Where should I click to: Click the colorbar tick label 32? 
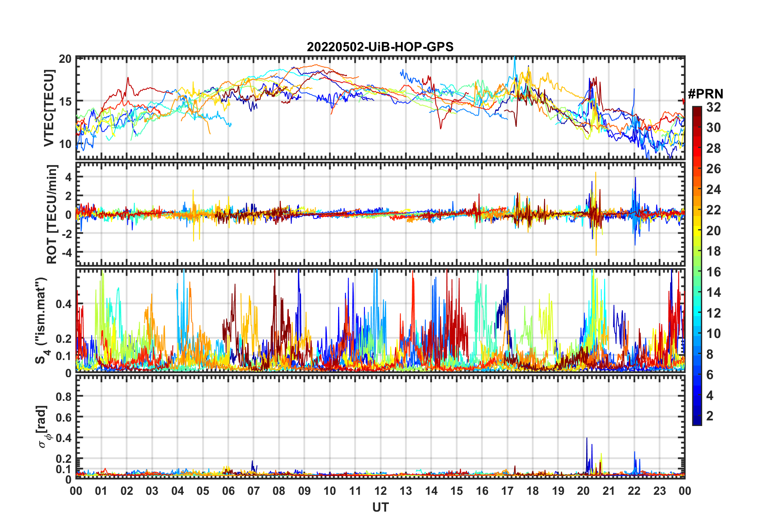pyautogui.click(x=713, y=107)
